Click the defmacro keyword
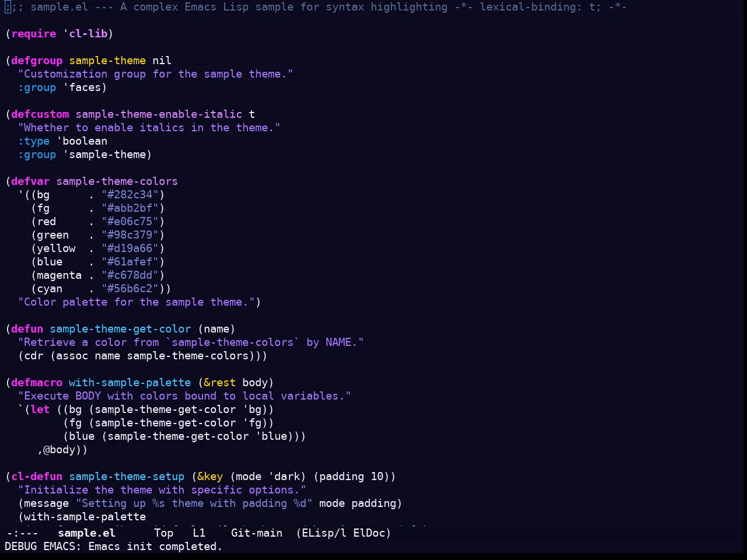 click(x=37, y=383)
